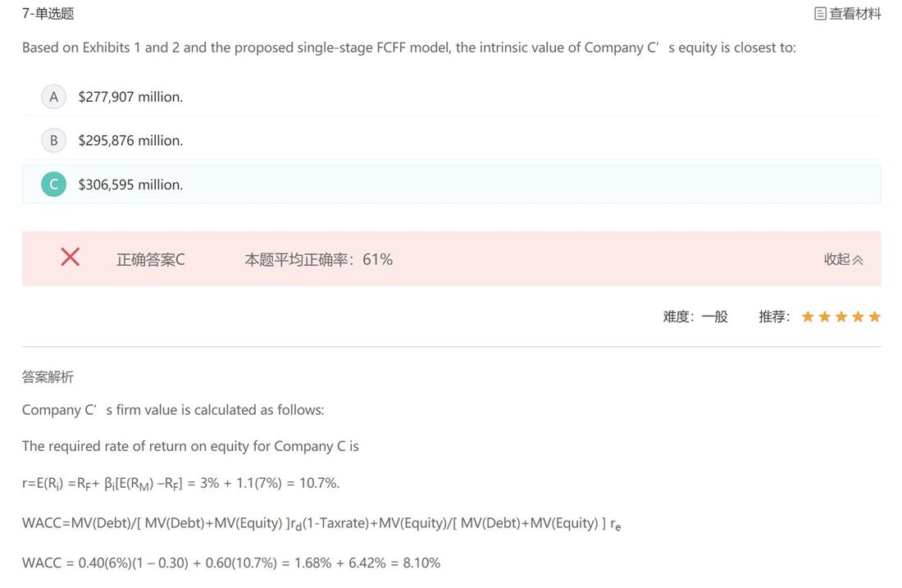
Task: Choose the $306,595 million highlighted row
Action: tap(451, 185)
